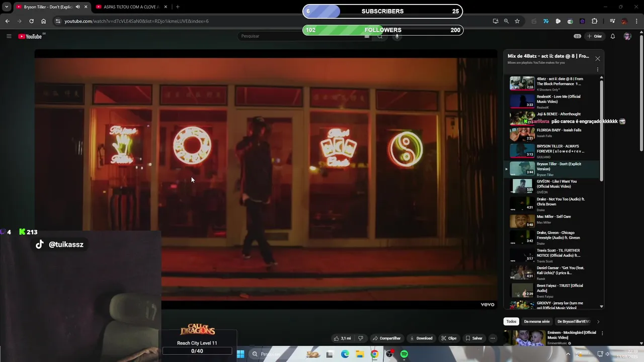644x362 pixels.
Task: Open Spotify from the taskbar
Action: click(x=404, y=354)
